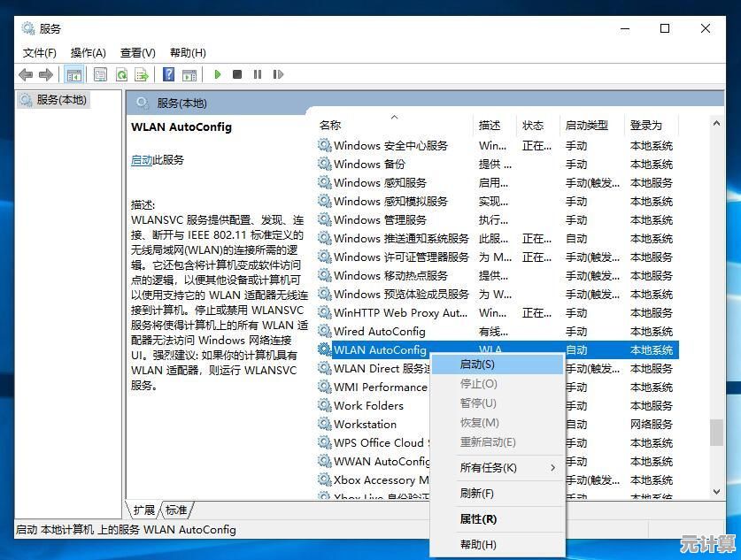Click the blue Help question mark icon
The width and height of the screenshot is (741, 560).
(168, 74)
